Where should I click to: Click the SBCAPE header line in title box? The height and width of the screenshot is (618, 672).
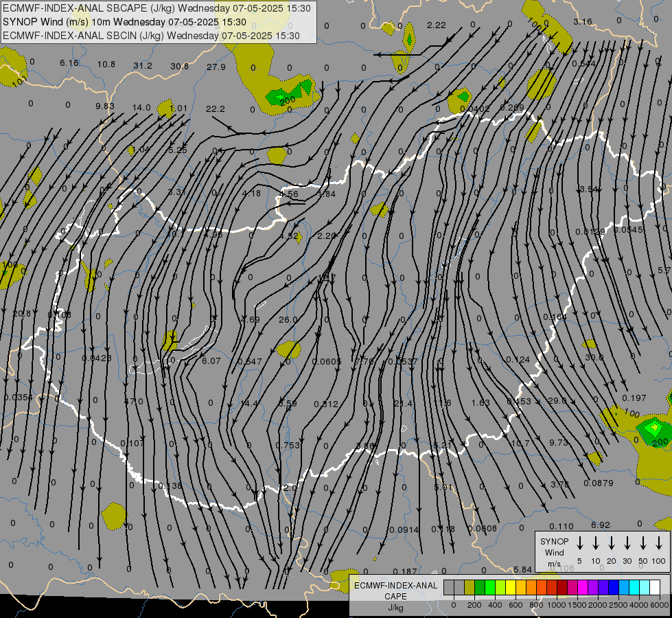click(157, 8)
